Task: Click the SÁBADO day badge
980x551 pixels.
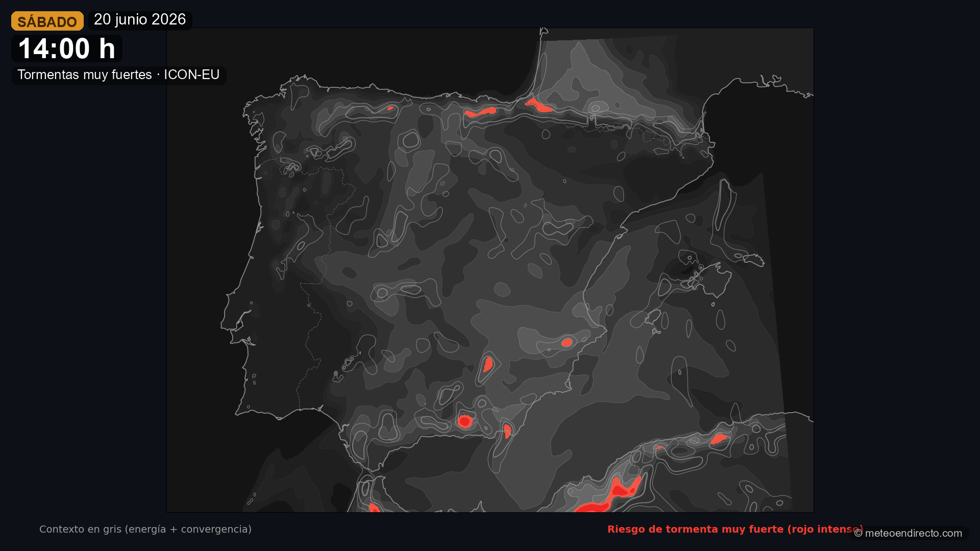Action: click(47, 21)
